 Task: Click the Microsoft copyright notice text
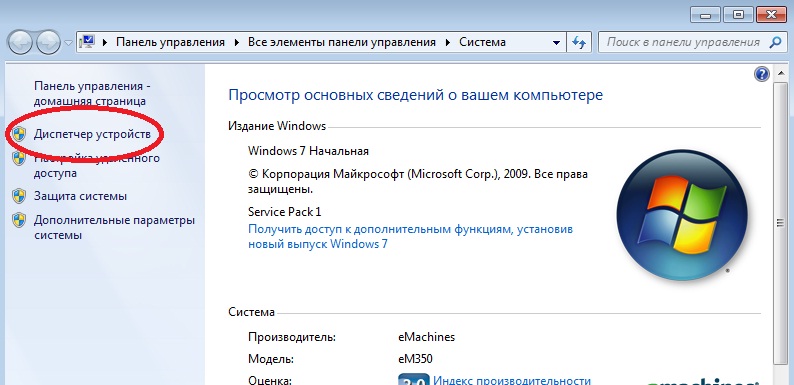click(x=418, y=182)
